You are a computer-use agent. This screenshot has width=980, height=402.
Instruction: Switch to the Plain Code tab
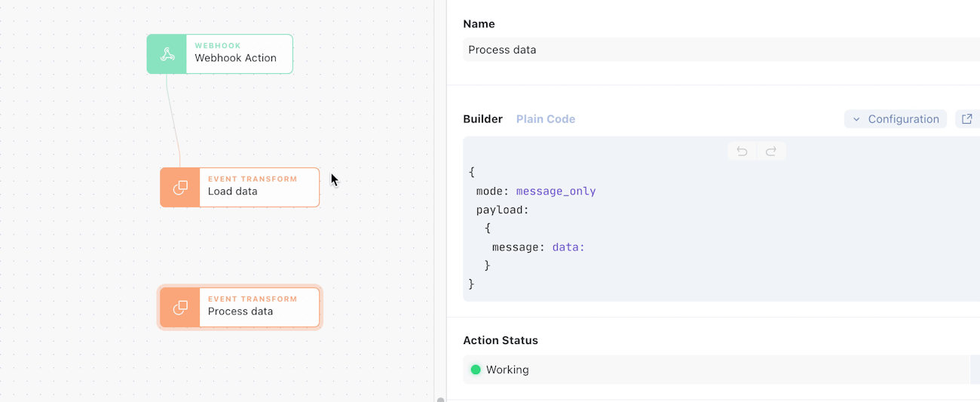click(546, 119)
